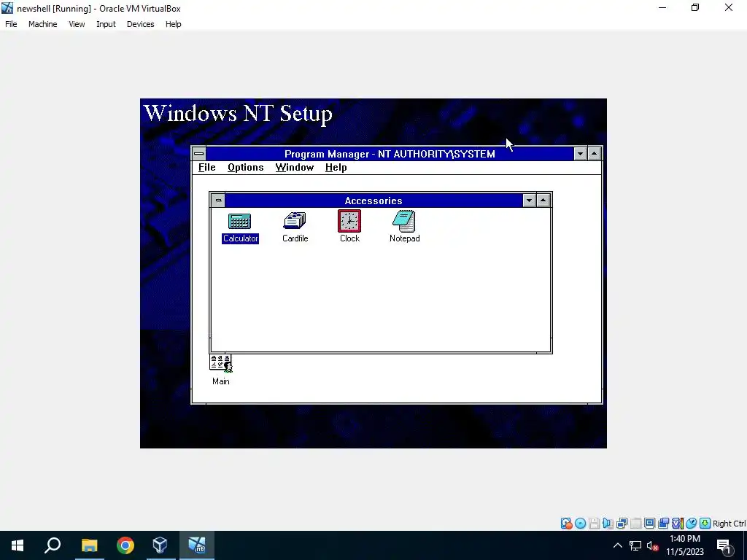The image size is (747, 560).
Task: Open the Accessories window control menu box
Action: 218,200
